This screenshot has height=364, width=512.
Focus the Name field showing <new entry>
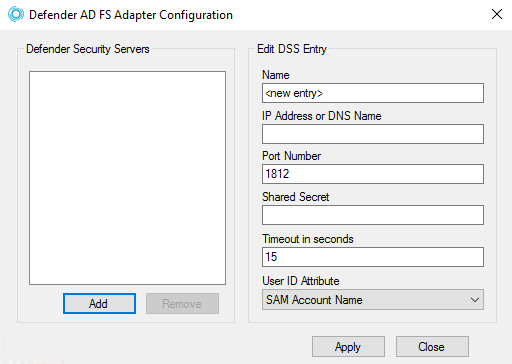[373, 93]
